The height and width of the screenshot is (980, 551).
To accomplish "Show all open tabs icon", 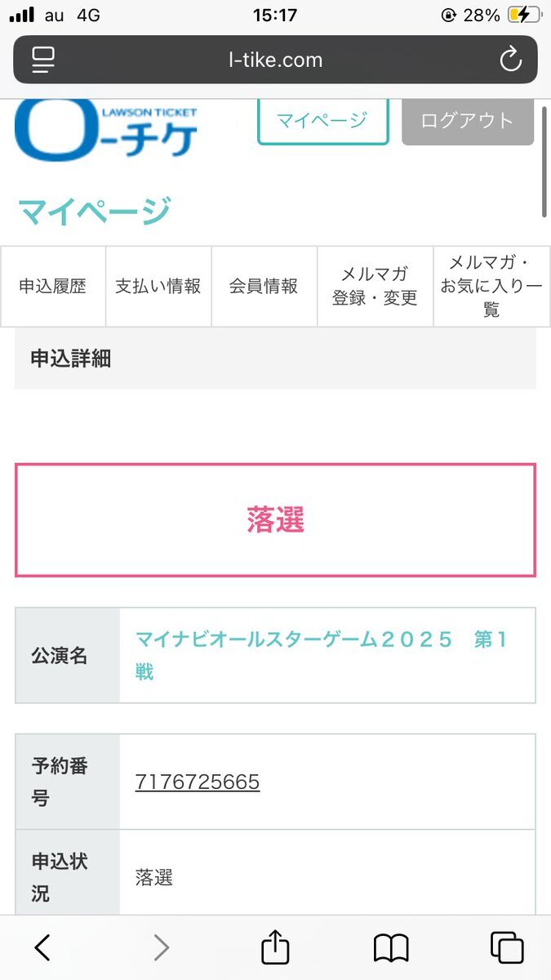I will click(x=507, y=947).
